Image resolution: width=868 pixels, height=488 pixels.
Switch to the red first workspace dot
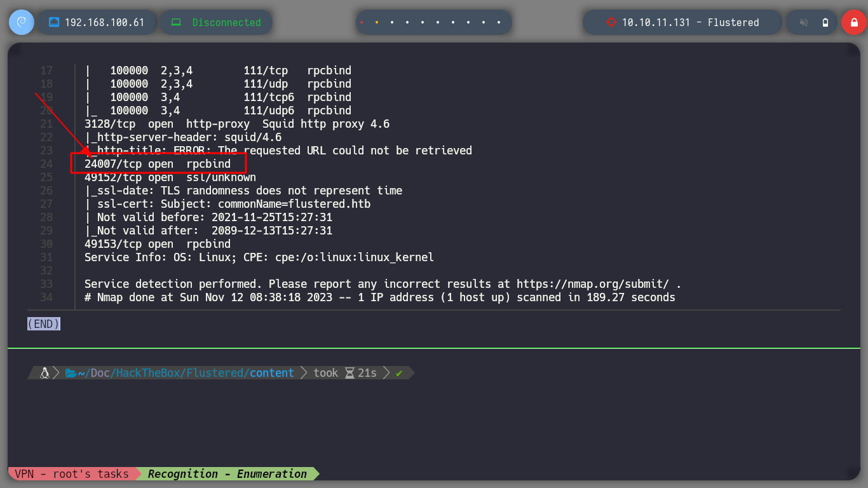coord(362,22)
